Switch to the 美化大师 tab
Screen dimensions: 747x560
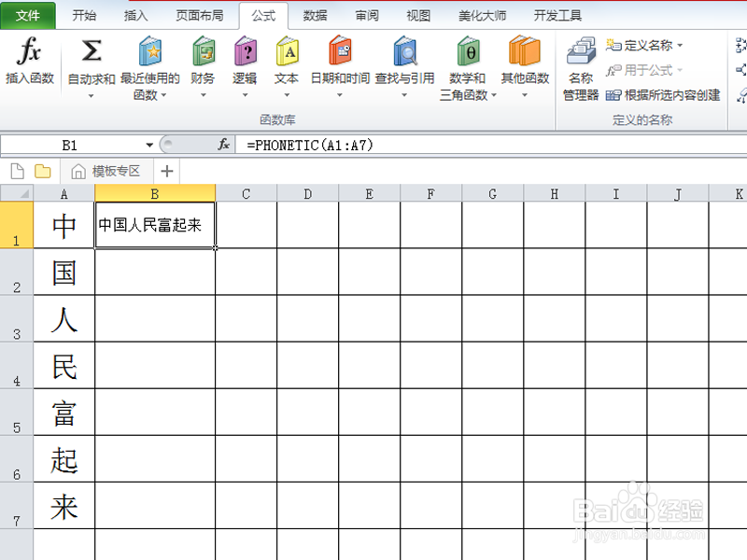point(482,15)
